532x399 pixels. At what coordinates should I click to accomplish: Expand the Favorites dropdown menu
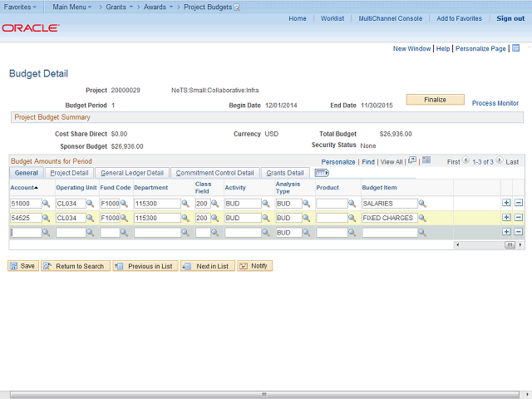21,6
